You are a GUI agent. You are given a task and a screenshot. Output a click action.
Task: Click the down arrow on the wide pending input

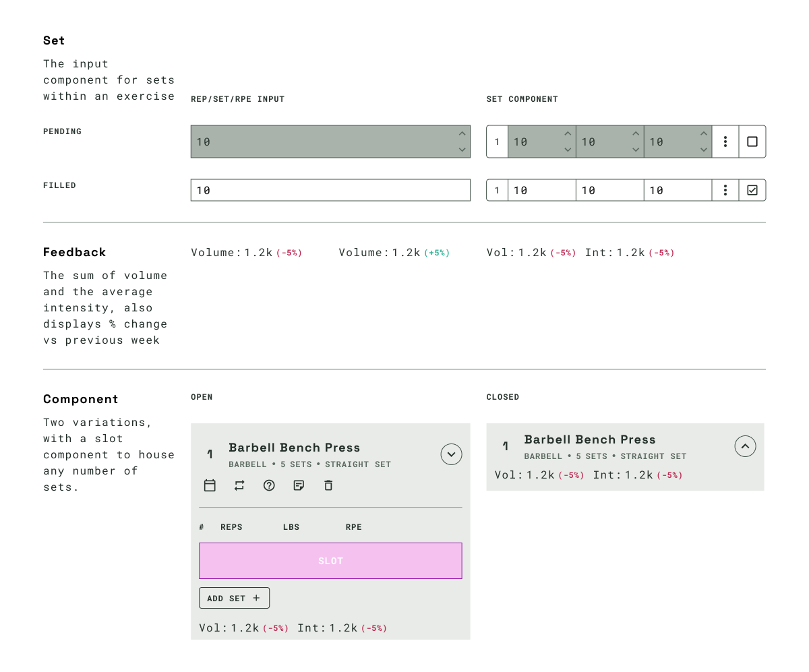click(x=462, y=150)
